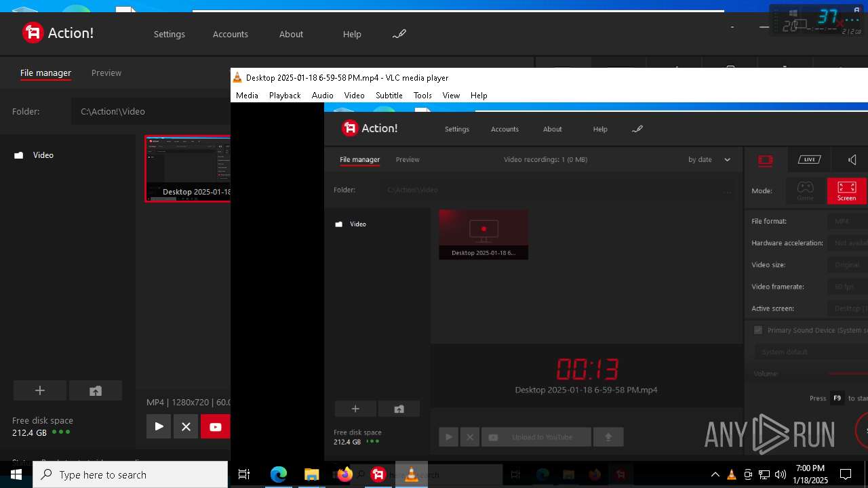Image resolution: width=868 pixels, height=488 pixels.
Task: Open the volume control in the system tray
Action: tap(781, 474)
